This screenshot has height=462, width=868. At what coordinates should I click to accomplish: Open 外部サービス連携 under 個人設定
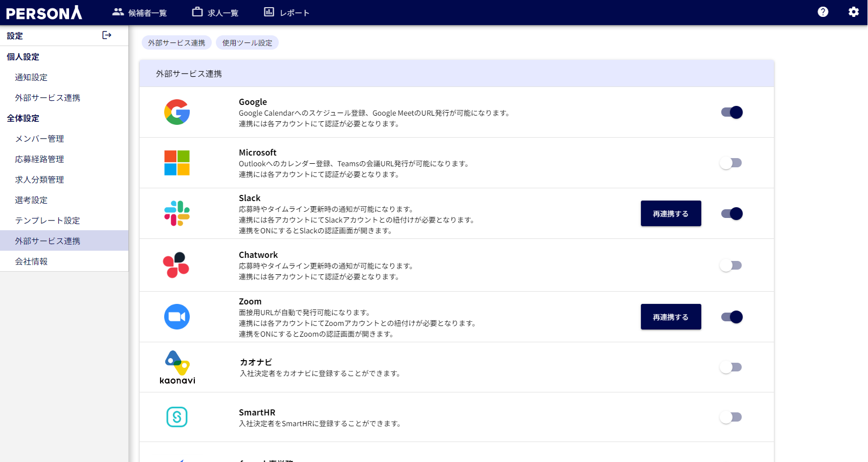pyautogui.click(x=64, y=98)
